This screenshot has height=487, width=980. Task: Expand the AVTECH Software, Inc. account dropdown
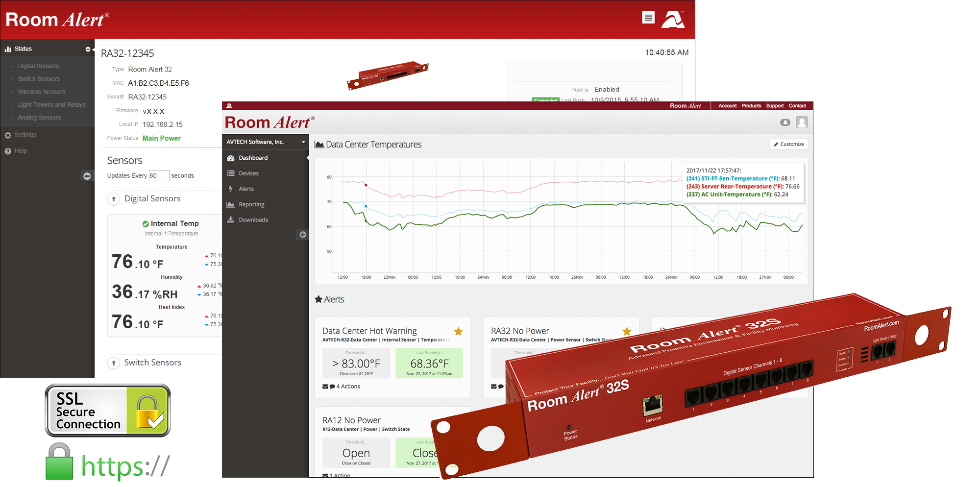pos(303,142)
